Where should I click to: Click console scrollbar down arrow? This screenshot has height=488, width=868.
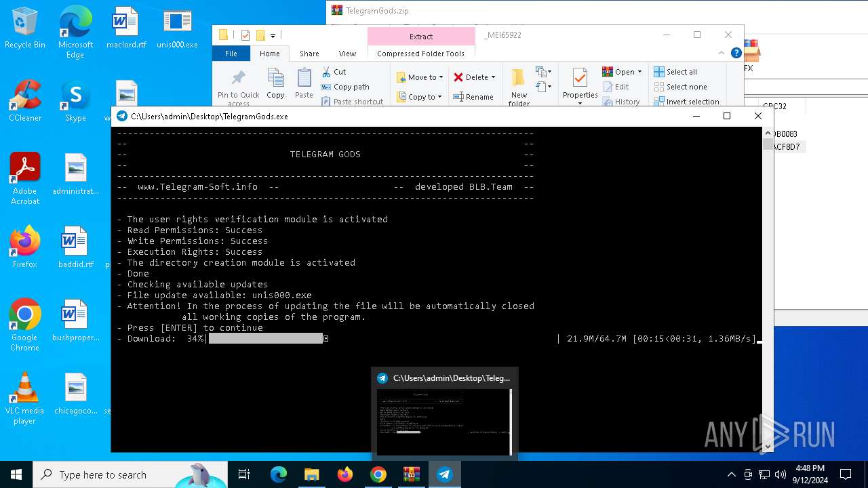[768, 447]
